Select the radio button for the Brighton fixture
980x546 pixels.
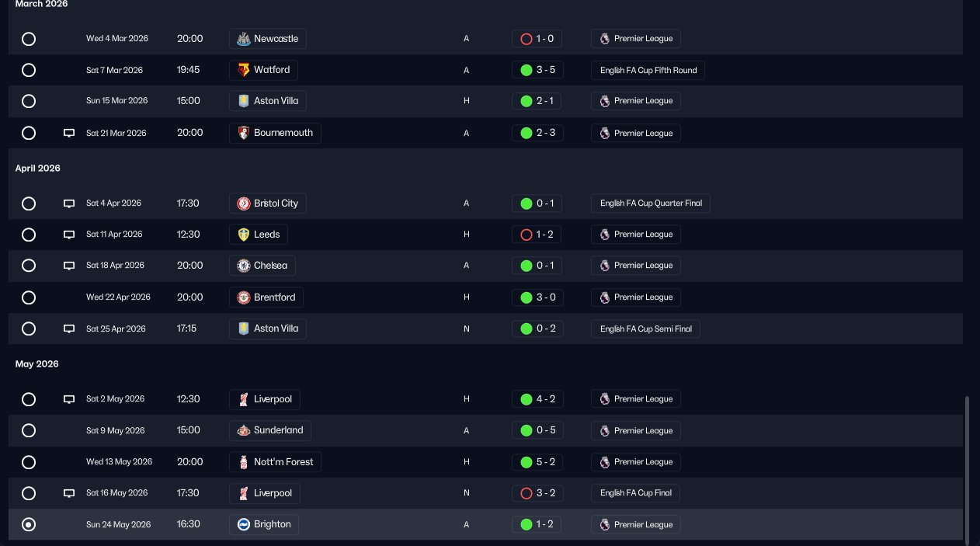(x=29, y=525)
